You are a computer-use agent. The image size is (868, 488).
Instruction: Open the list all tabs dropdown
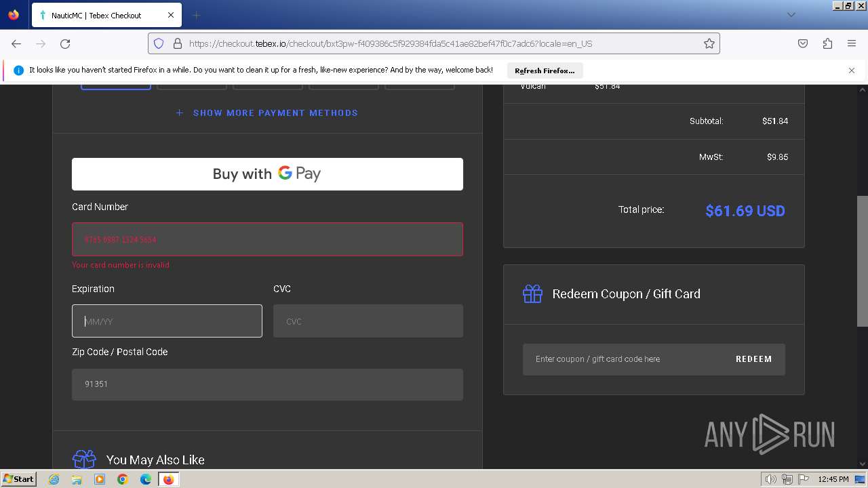pyautogui.click(x=791, y=15)
